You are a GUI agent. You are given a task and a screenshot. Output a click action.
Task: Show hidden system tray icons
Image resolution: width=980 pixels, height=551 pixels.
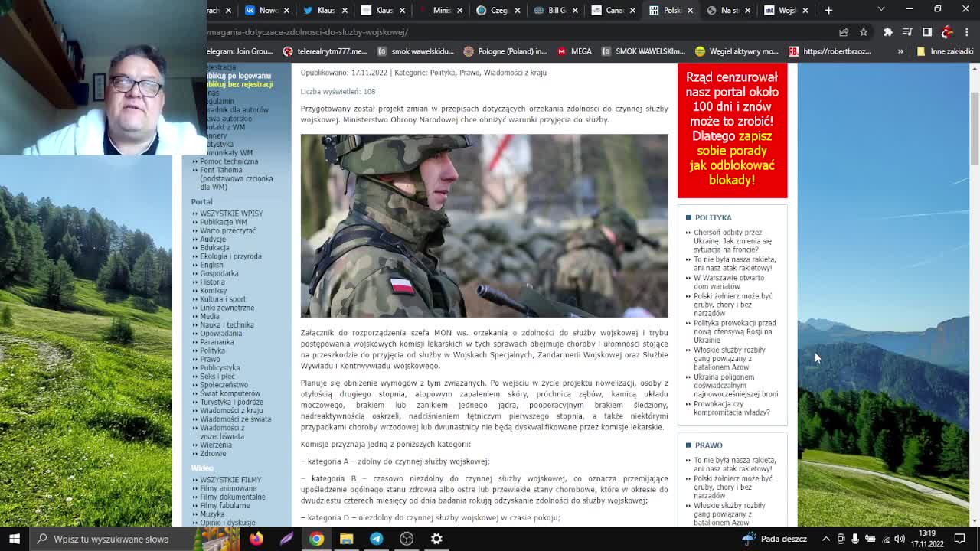(x=826, y=539)
